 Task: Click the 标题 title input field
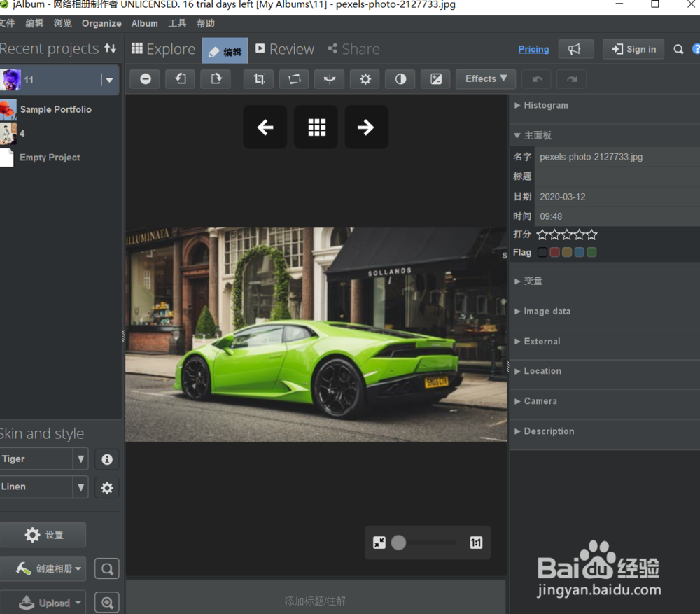click(x=617, y=177)
